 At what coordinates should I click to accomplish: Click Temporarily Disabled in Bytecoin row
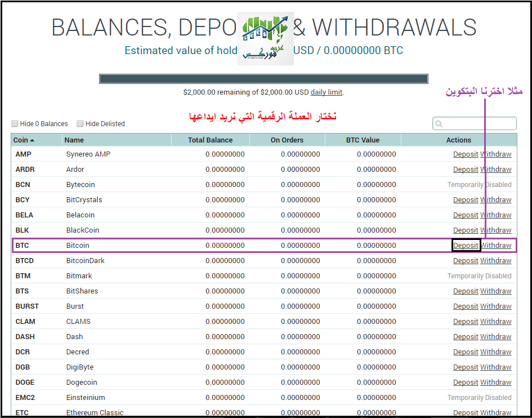(480, 185)
